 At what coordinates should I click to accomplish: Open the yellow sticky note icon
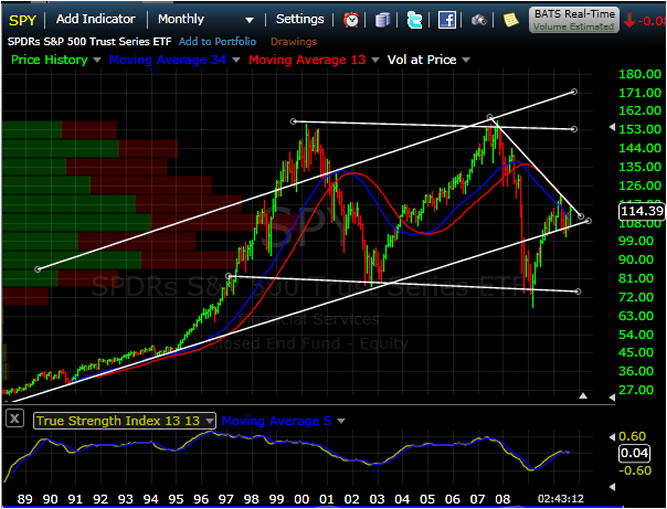tap(511, 20)
